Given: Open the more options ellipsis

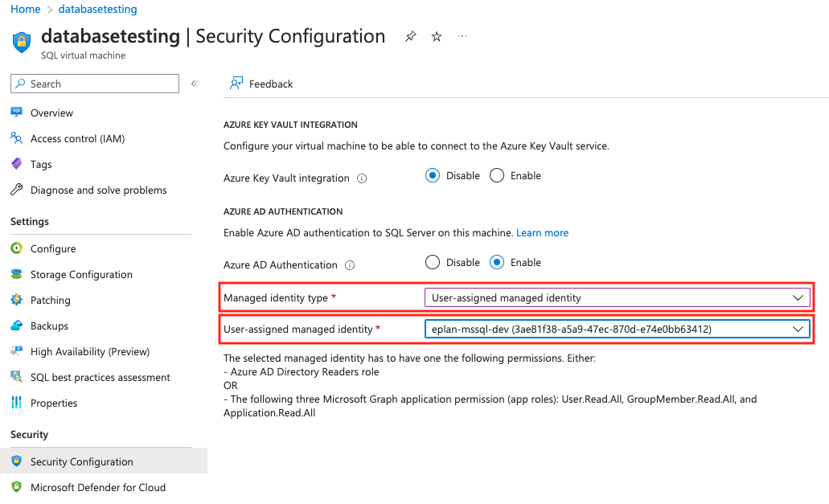Looking at the screenshot, I should 462,37.
